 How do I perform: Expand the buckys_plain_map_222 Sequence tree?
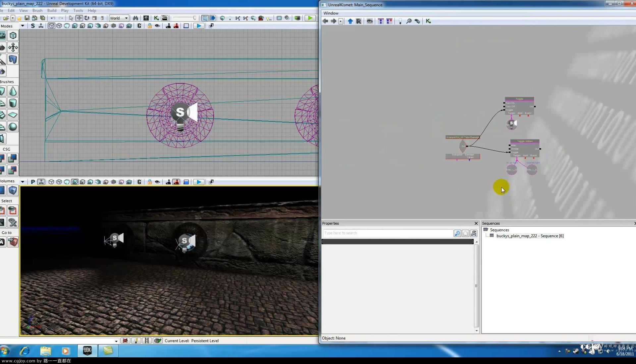[x=486, y=236]
